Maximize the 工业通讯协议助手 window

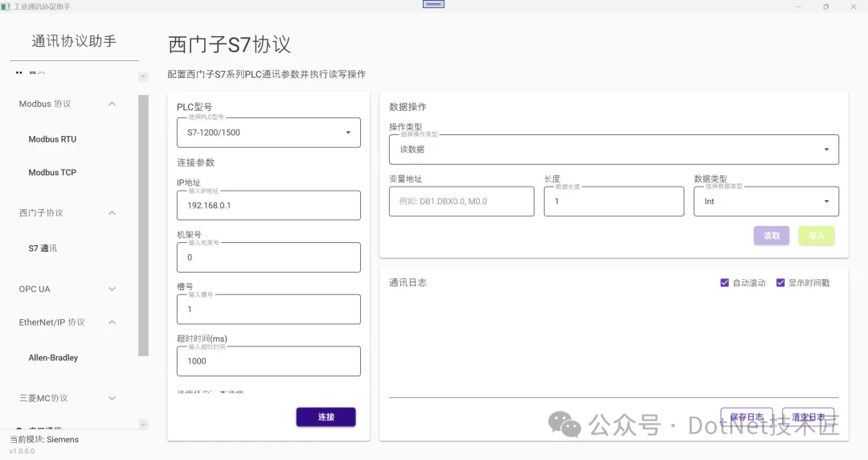coord(826,6)
